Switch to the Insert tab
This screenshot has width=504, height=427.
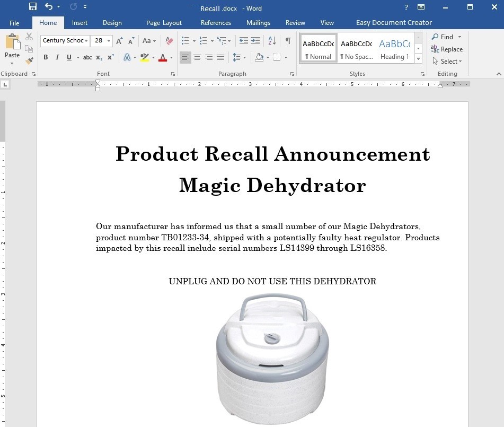point(79,23)
